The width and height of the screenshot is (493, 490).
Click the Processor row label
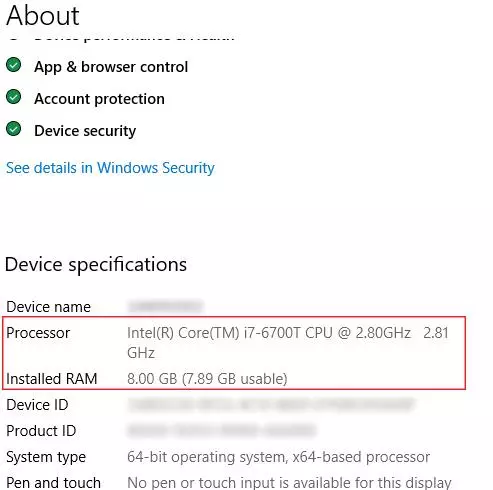(38, 333)
